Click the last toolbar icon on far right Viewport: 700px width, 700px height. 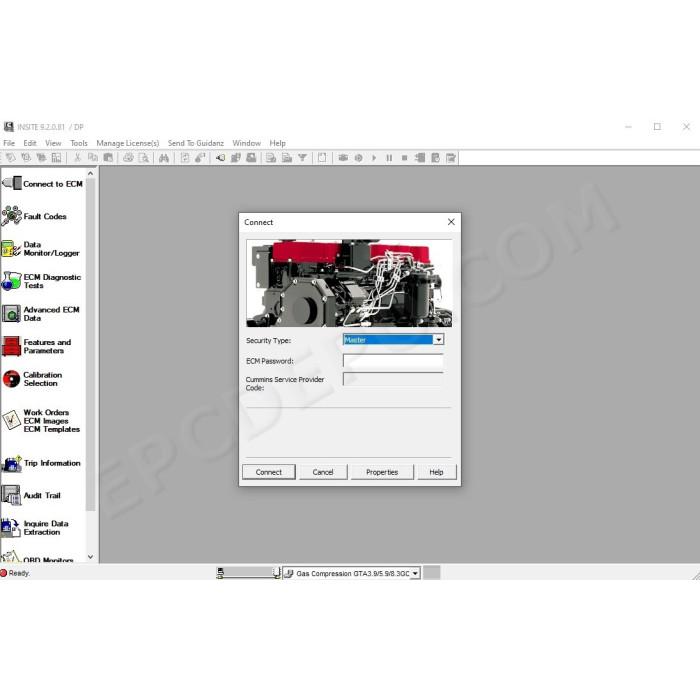point(451,158)
